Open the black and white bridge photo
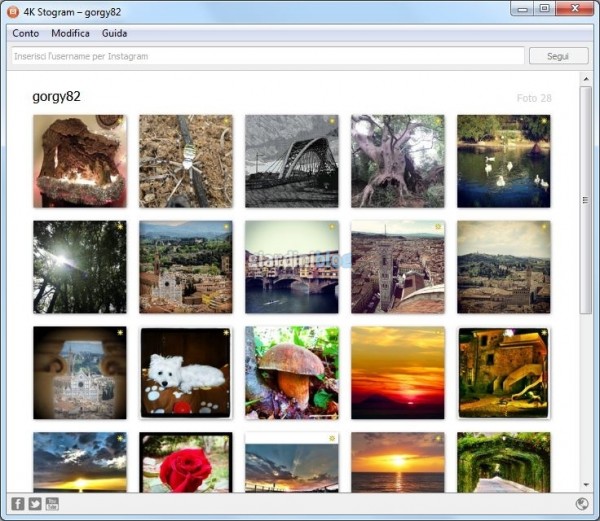The height and width of the screenshot is (521, 600). (292, 160)
